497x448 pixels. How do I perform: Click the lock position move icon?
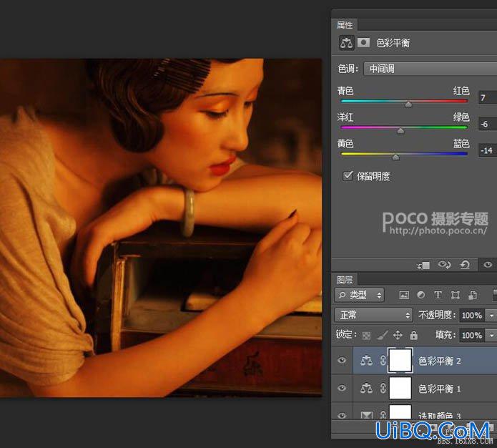pyautogui.click(x=398, y=335)
